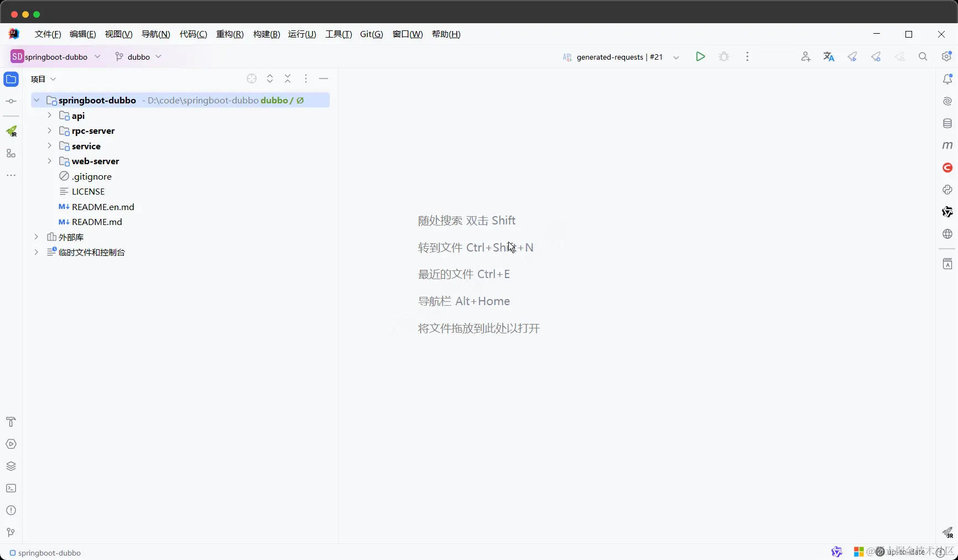The image size is (958, 560).
Task: Open the 重构(R) menu
Action: (x=230, y=34)
